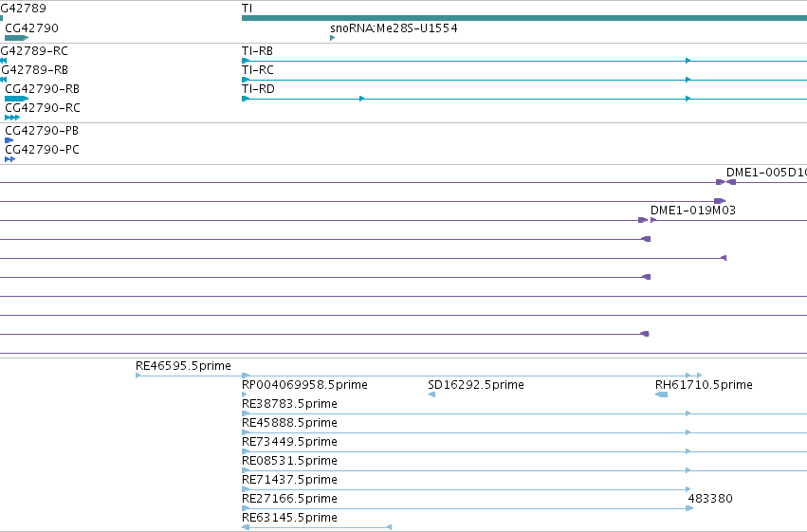Select the long teal Tl gene bar
This screenshot has height=532, width=807.
point(523,19)
